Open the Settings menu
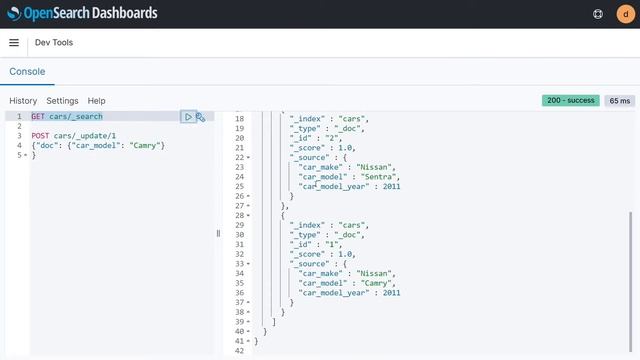The width and height of the screenshot is (640, 360). 62,101
